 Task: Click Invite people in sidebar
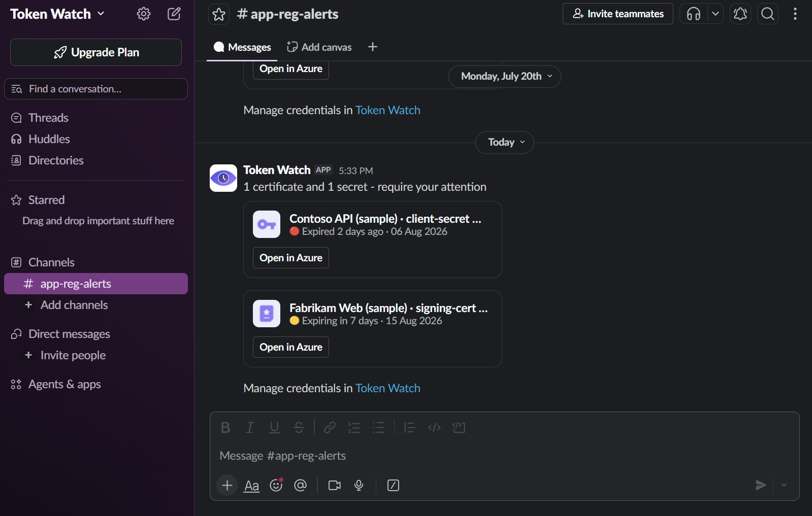tap(96, 355)
